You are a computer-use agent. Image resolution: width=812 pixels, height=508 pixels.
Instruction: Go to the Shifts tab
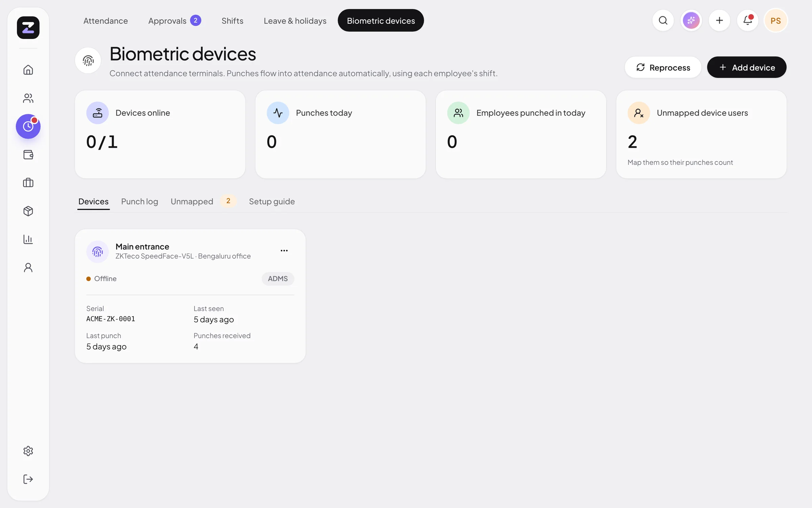tap(232, 21)
